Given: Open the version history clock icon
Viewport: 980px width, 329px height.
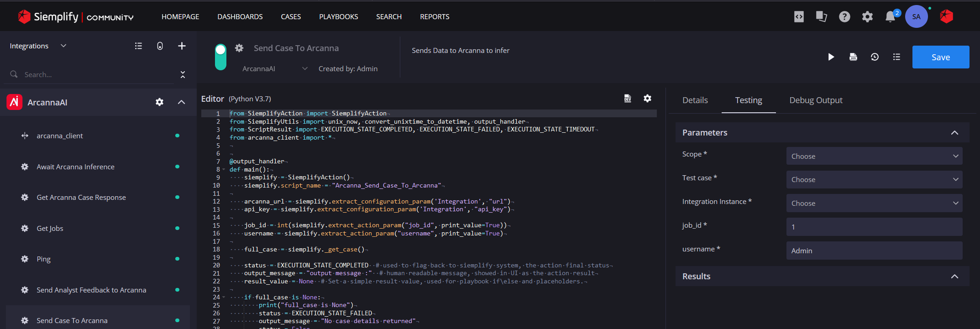Looking at the screenshot, I should [875, 57].
